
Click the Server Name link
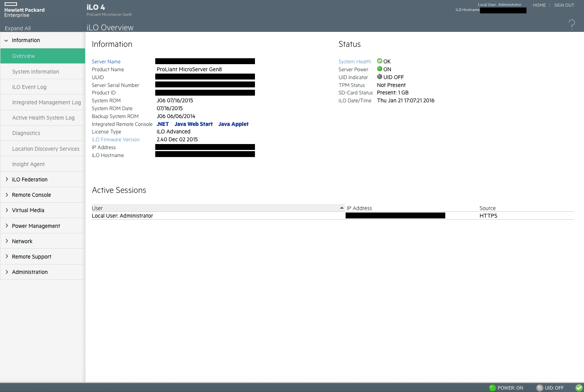pyautogui.click(x=106, y=61)
